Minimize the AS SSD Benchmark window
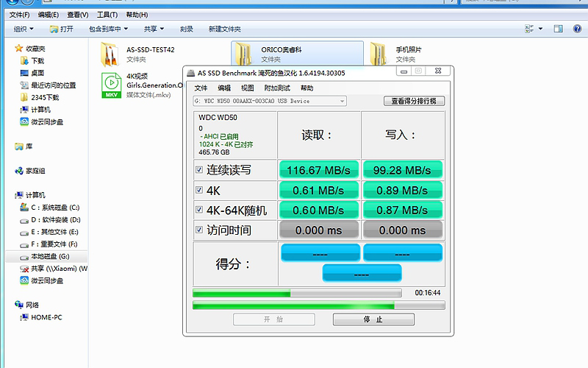 click(404, 71)
